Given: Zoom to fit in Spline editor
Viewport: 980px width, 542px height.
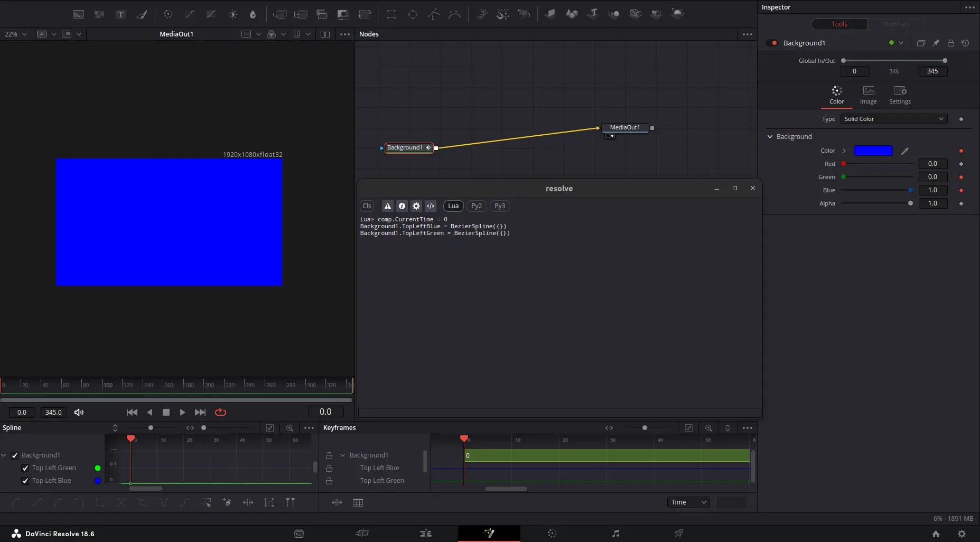Looking at the screenshot, I should tap(270, 428).
